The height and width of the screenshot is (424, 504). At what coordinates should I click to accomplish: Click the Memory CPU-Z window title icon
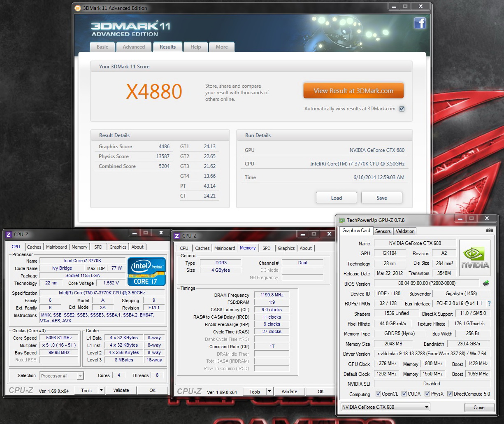[x=177, y=236]
